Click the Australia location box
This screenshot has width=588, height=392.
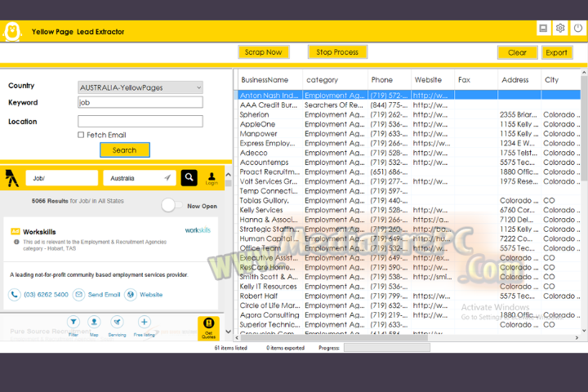(139, 178)
